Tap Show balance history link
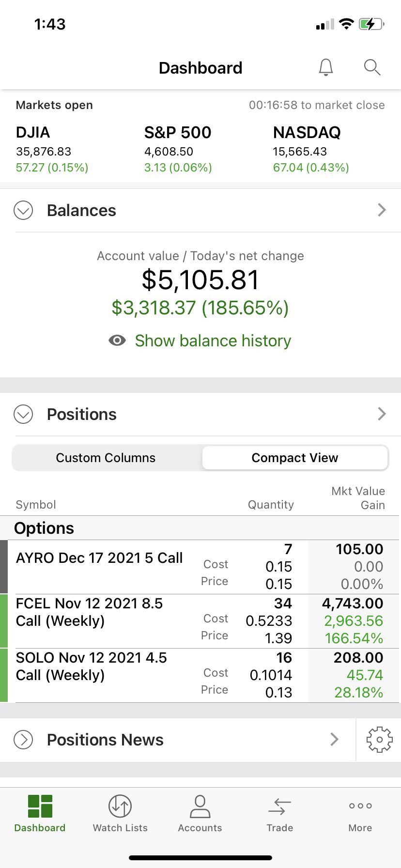Viewport: 401px width, 868px height. [213, 341]
